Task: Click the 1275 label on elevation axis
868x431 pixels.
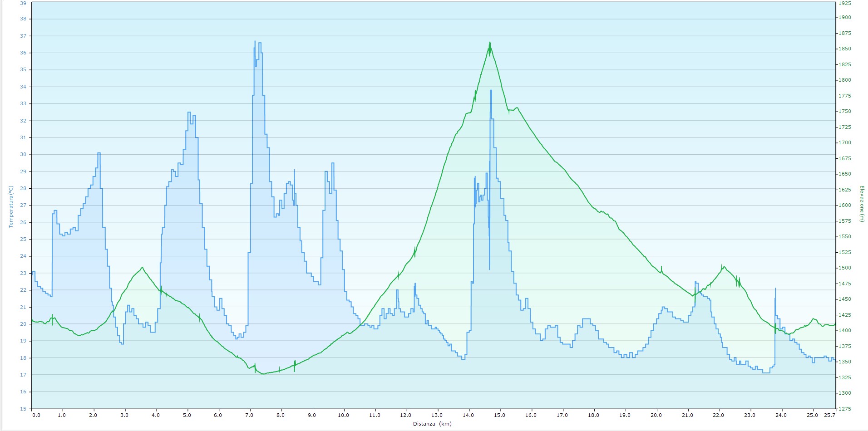Action: click(x=844, y=408)
